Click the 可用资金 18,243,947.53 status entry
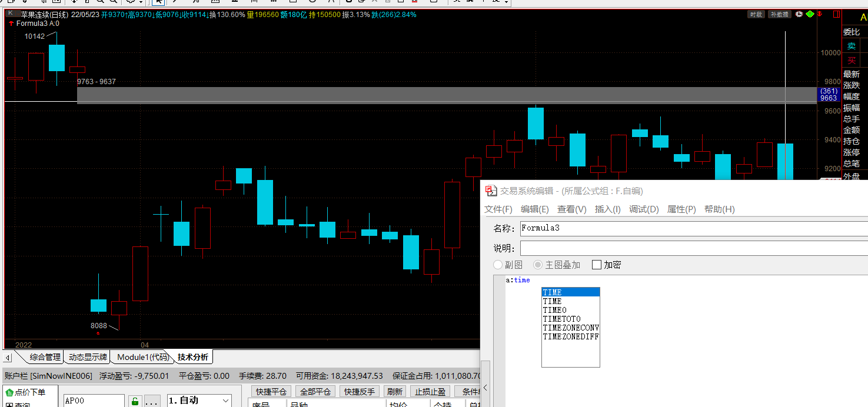This screenshot has height=407, width=868. point(339,376)
